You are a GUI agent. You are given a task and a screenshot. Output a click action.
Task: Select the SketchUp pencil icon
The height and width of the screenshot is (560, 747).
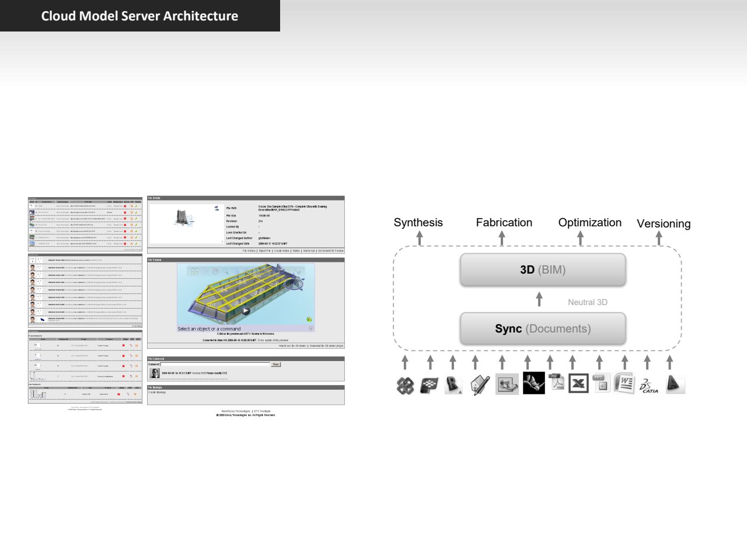480,385
